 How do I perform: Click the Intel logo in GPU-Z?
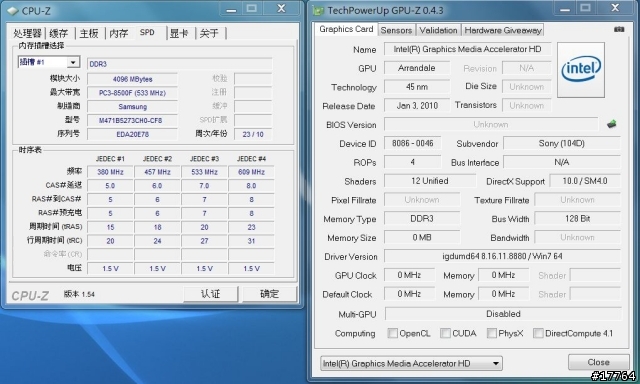coord(581,70)
